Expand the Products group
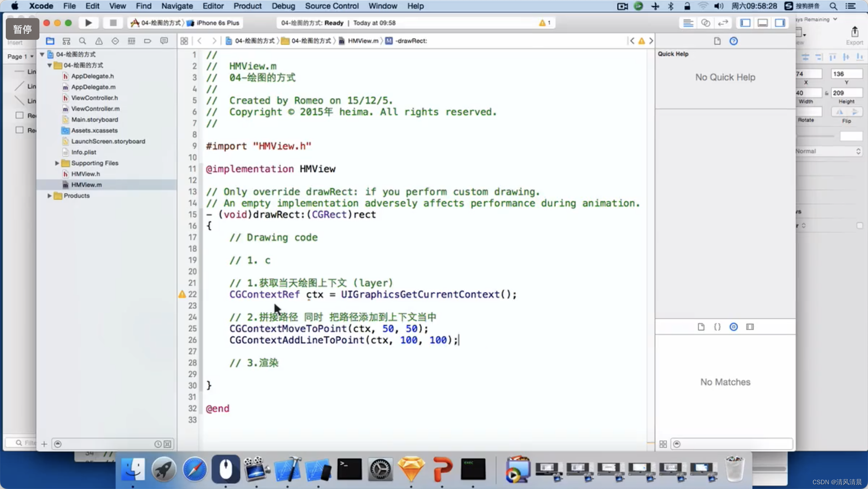This screenshot has width=868, height=489. [x=50, y=196]
